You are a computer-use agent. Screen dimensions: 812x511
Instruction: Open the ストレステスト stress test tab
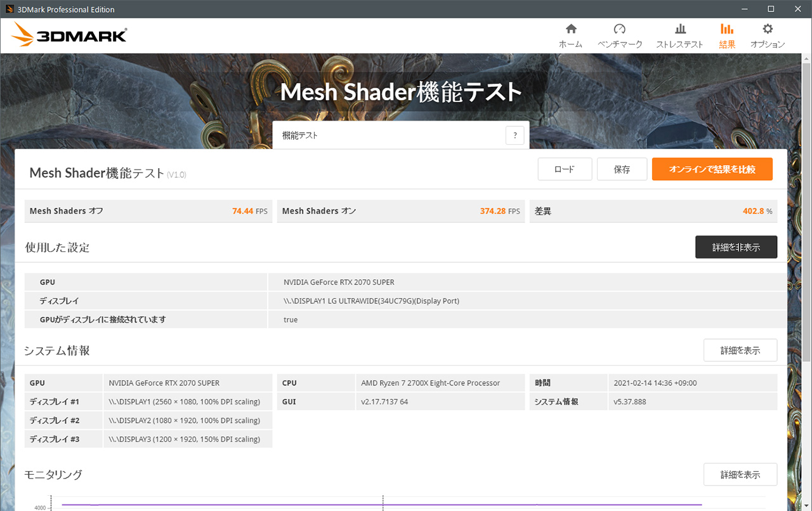click(x=679, y=36)
